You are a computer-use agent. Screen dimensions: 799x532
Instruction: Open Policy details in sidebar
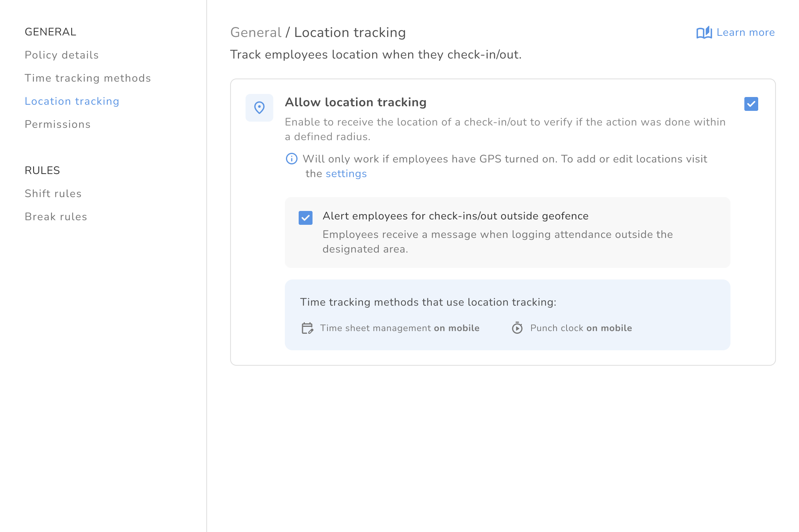coord(62,55)
